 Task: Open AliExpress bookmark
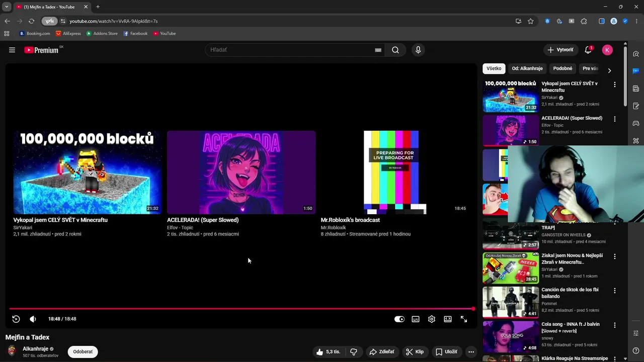tap(68, 34)
